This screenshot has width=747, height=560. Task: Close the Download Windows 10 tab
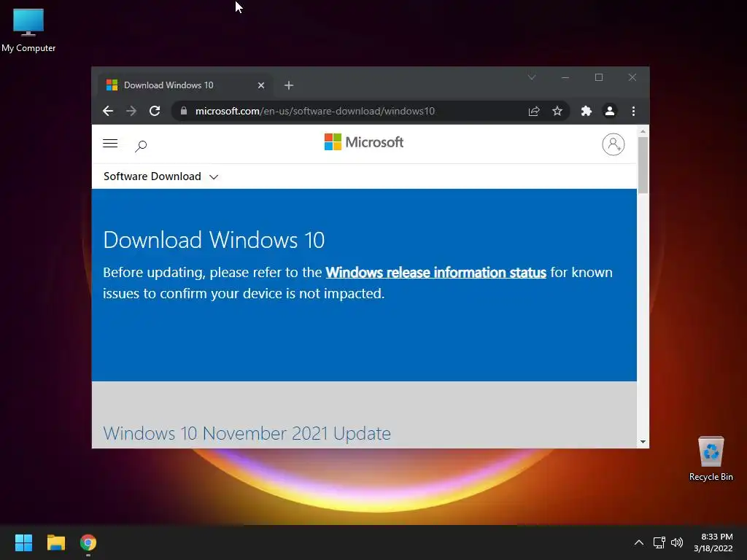261,85
